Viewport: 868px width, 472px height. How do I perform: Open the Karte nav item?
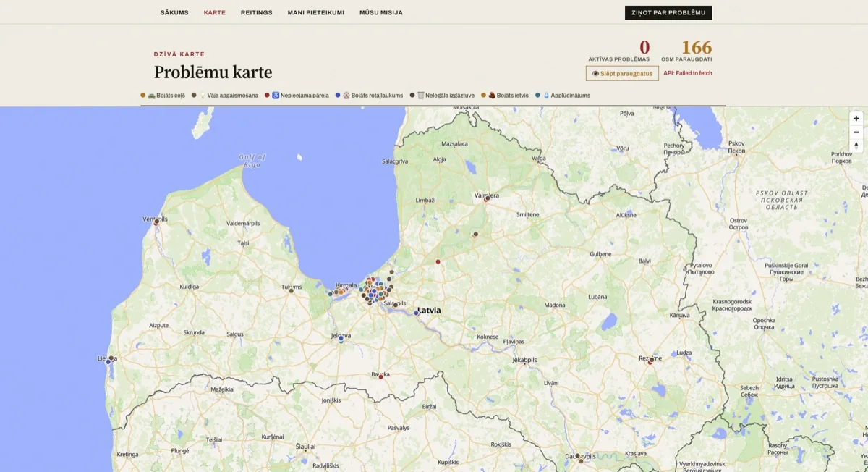215,12
